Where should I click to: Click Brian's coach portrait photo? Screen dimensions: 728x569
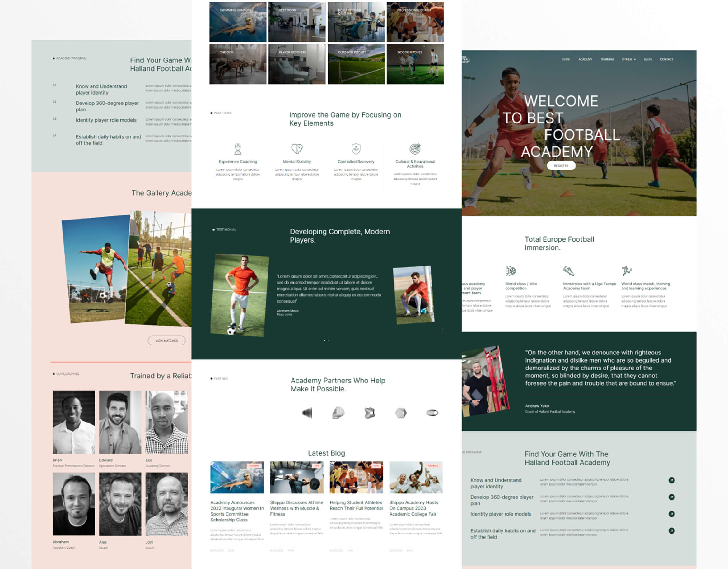(x=74, y=422)
